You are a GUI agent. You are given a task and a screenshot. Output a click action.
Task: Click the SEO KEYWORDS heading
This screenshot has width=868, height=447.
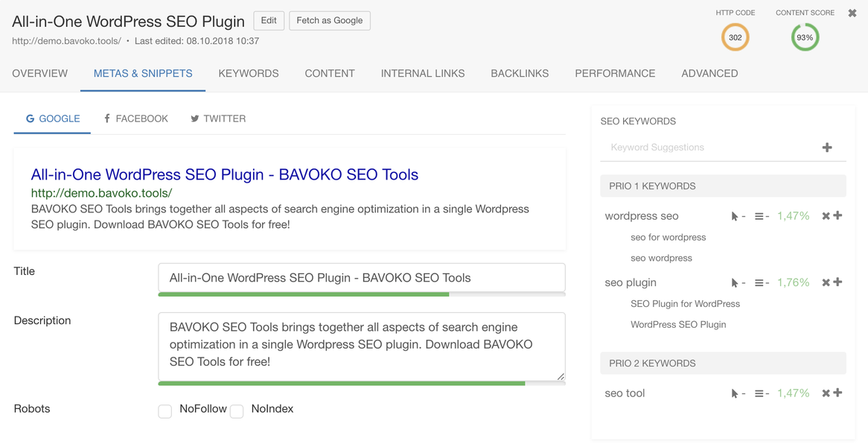coord(638,121)
